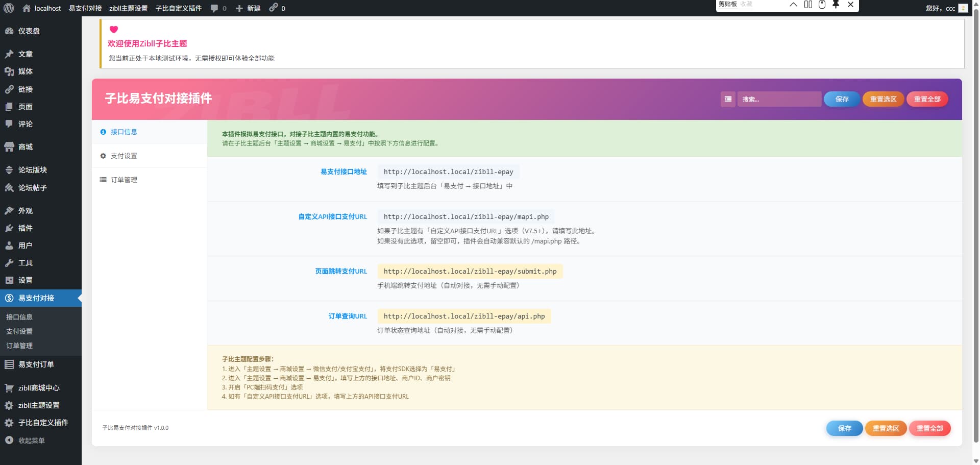
Task: Click the split-columns icon in clipboard widget
Action: [808, 5]
